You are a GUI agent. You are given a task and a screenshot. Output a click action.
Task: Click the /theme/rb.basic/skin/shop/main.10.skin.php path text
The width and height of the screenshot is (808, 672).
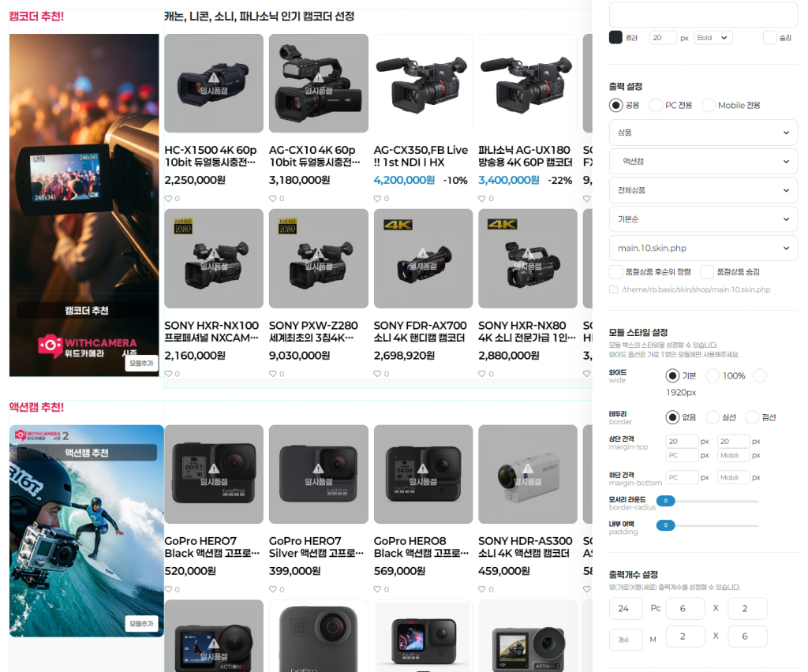tap(696, 289)
